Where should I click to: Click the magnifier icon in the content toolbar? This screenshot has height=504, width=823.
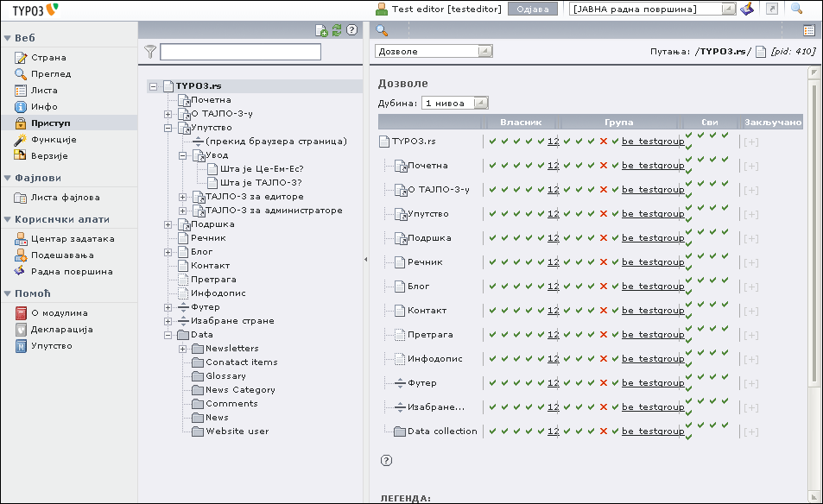(382, 31)
